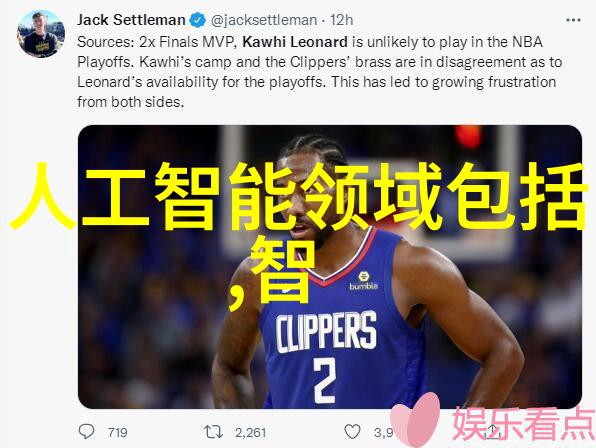Click the bold Kawhi Leonard name in tweet
The height and width of the screenshot is (448, 596).
point(295,42)
